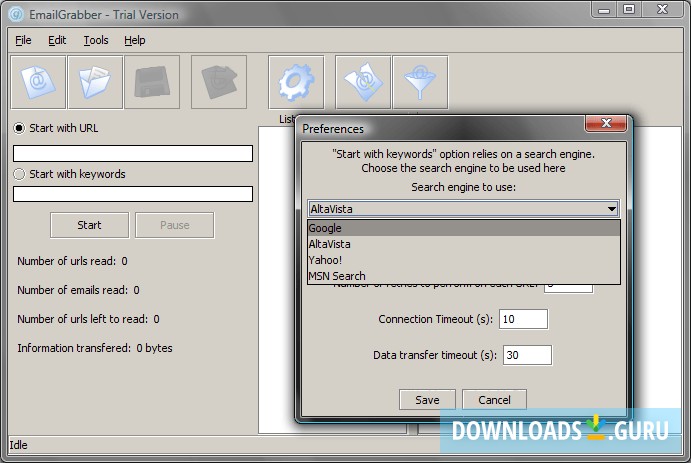Open the Edit menu

pos(57,40)
